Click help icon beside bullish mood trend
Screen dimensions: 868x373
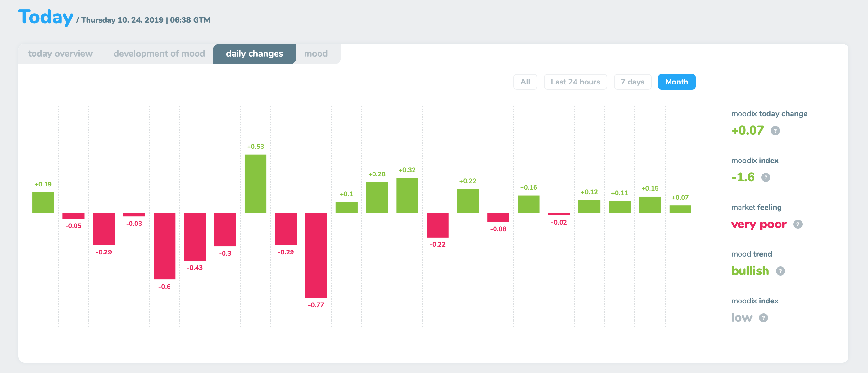click(x=780, y=271)
